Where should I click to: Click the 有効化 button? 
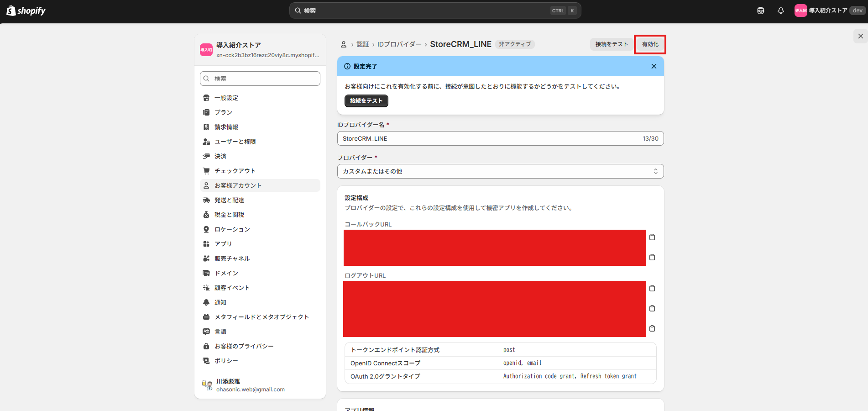[x=650, y=44]
